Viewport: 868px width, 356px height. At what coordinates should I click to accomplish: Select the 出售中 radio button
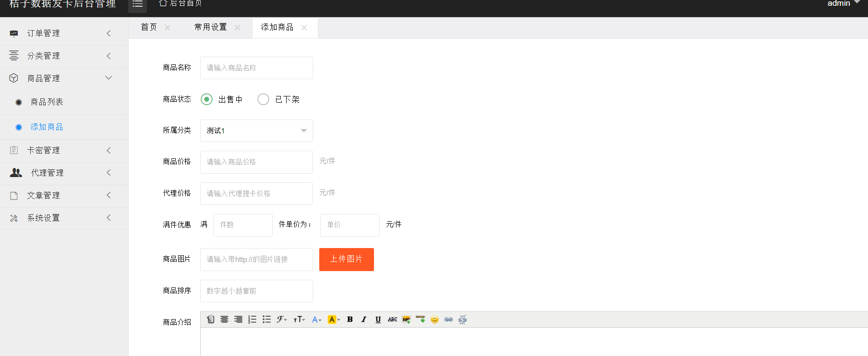pos(206,99)
